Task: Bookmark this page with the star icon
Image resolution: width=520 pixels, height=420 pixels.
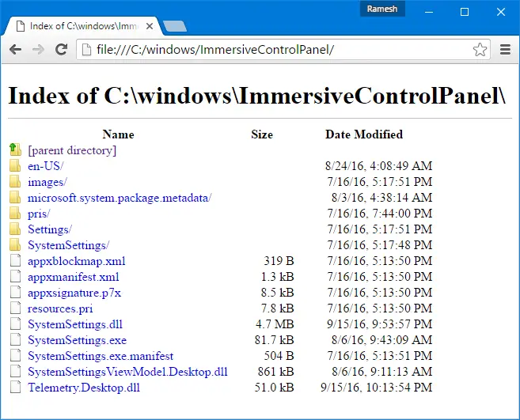Action: click(x=480, y=50)
